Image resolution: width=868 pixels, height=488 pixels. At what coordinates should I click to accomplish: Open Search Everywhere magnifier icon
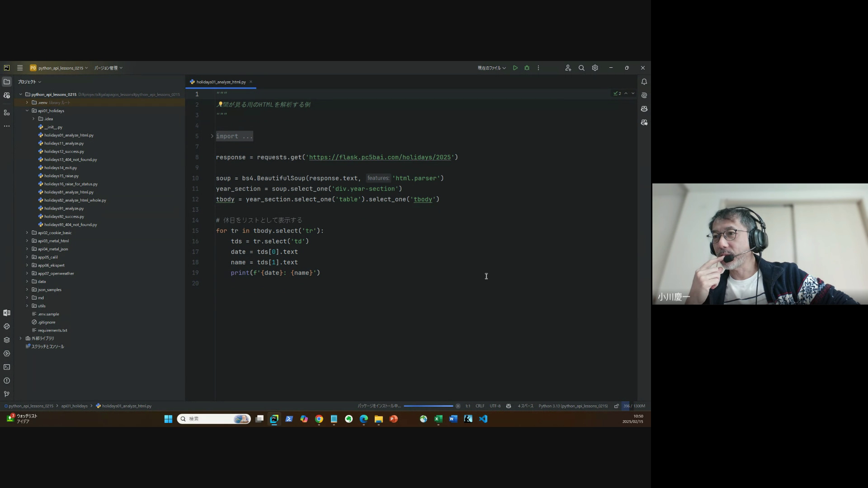(x=581, y=68)
